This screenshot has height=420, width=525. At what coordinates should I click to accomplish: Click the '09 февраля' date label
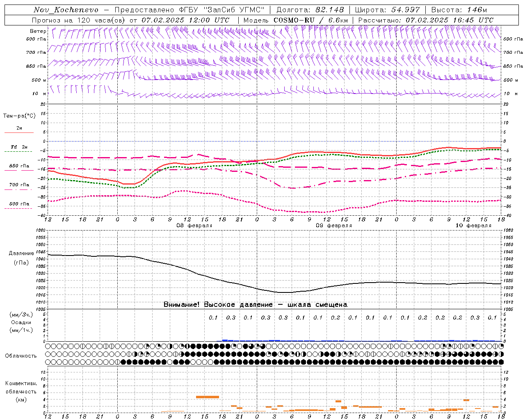click(x=334, y=226)
